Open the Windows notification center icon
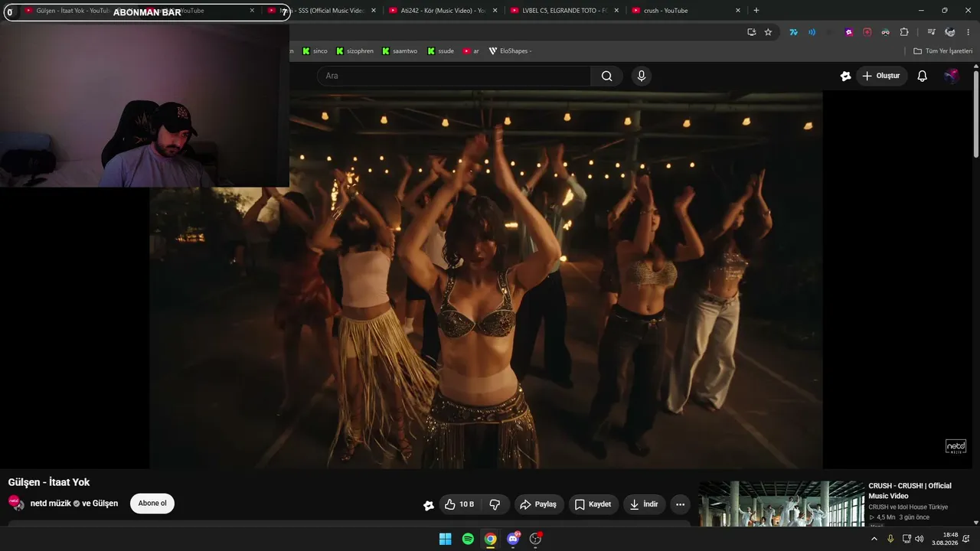 tap(966, 539)
